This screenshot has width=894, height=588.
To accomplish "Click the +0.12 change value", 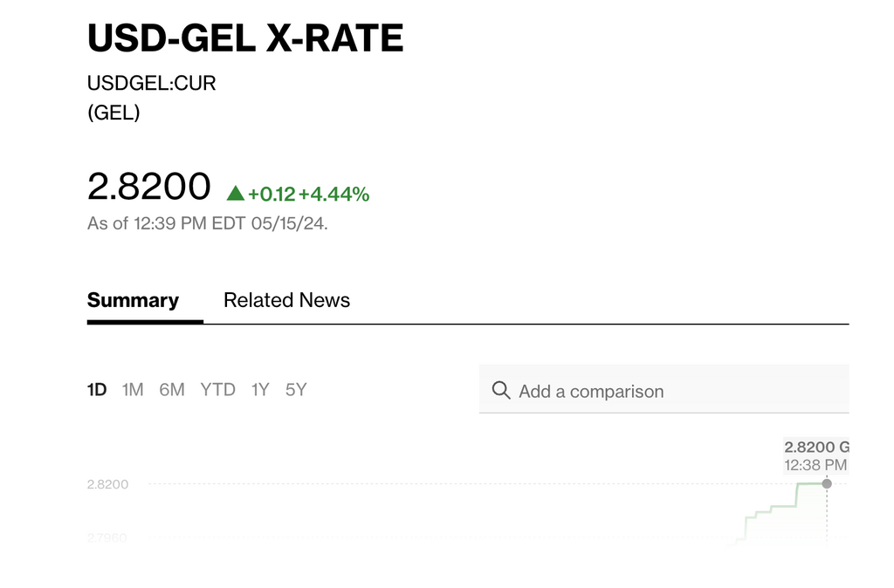I will click(272, 195).
